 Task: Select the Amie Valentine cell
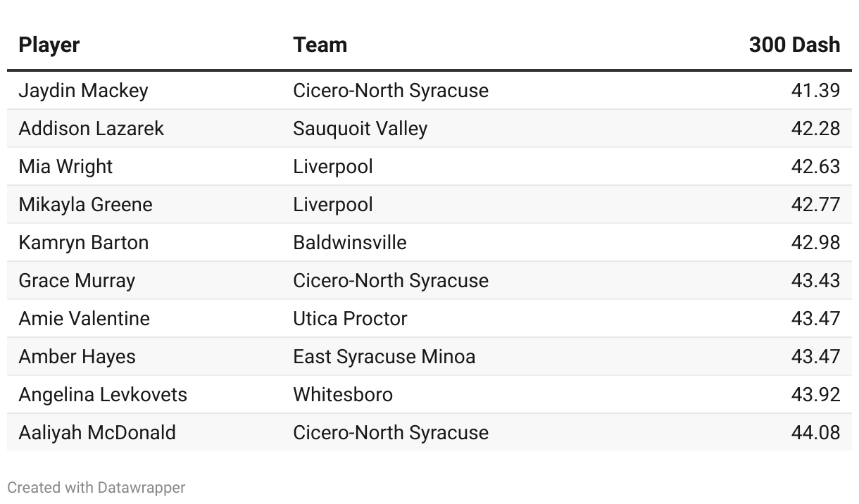pyautogui.click(x=84, y=319)
